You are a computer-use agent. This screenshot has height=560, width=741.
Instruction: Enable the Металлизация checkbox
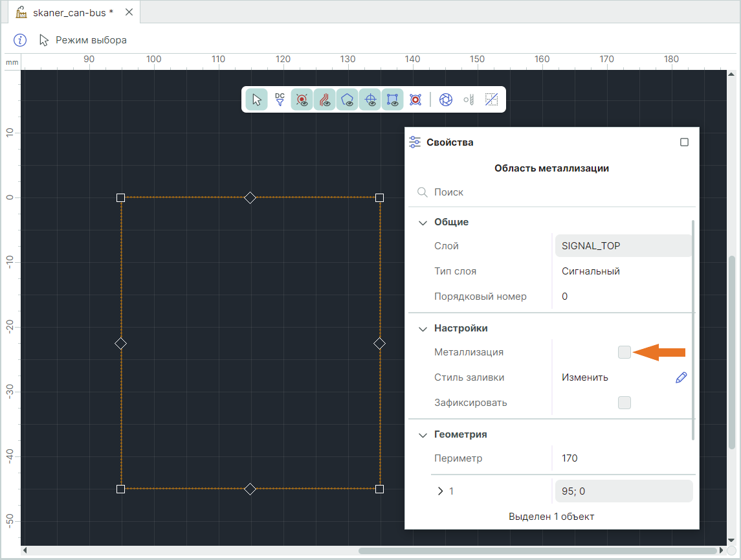point(624,352)
